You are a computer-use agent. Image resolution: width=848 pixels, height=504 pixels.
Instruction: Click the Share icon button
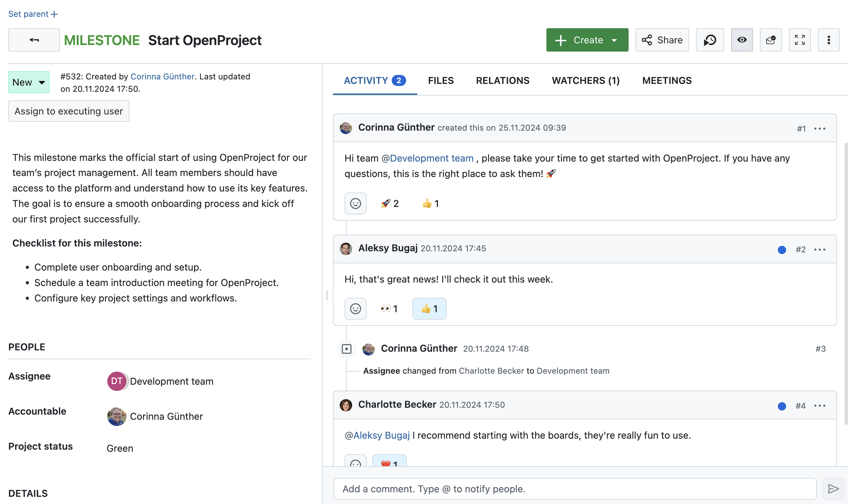pyautogui.click(x=662, y=40)
